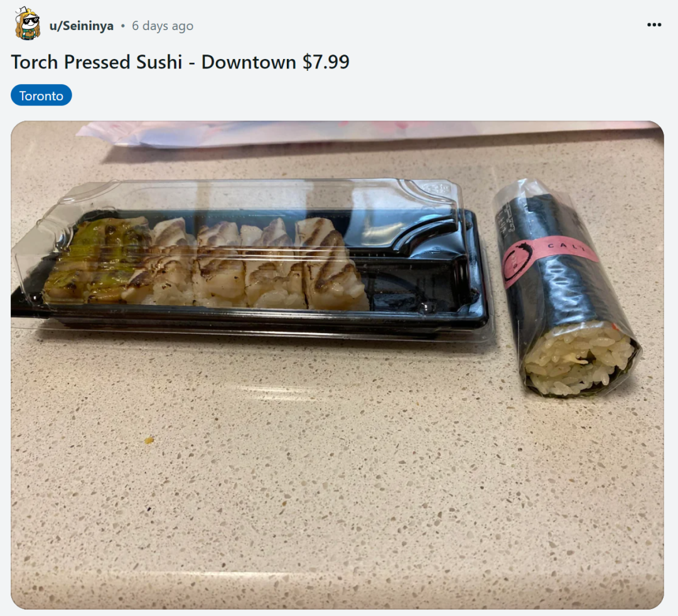The height and width of the screenshot is (616, 678).
Task: Open the u/Seininya profile link
Action: coord(81,26)
